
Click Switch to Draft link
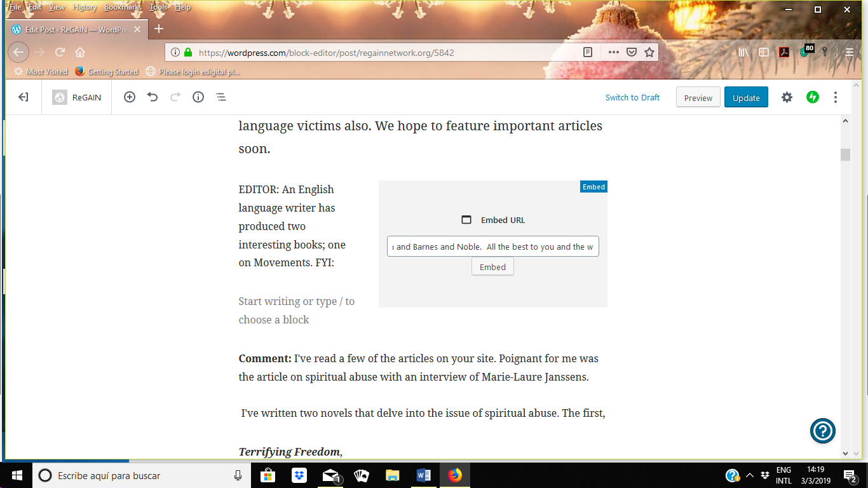click(x=632, y=97)
